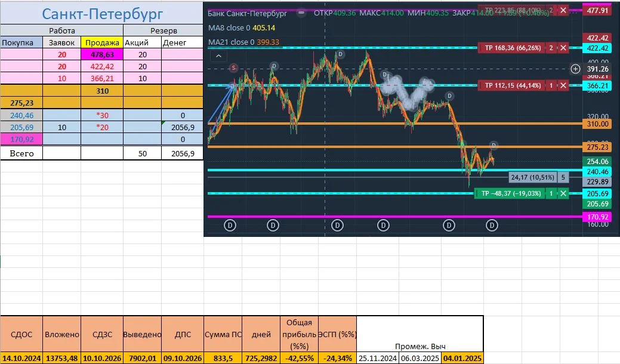Select the TP 112,15 (44,14%) order label
620x364 pixels.
click(513, 85)
